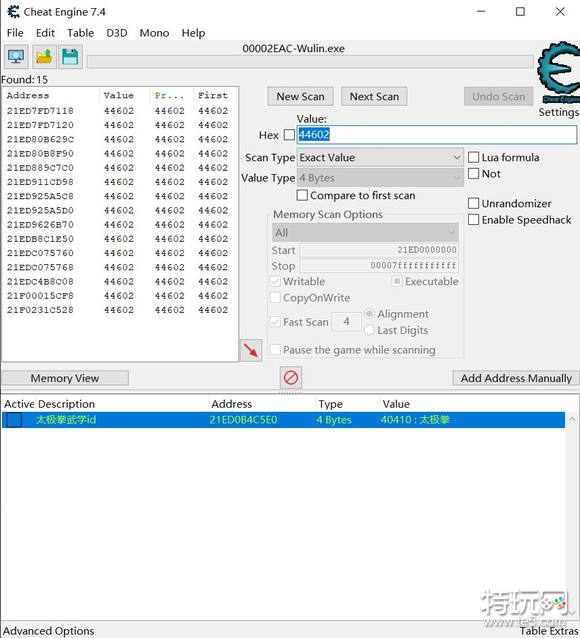Viewport: 580px width, 638px height.
Task: Focus the scan Value input field
Action: point(437,134)
